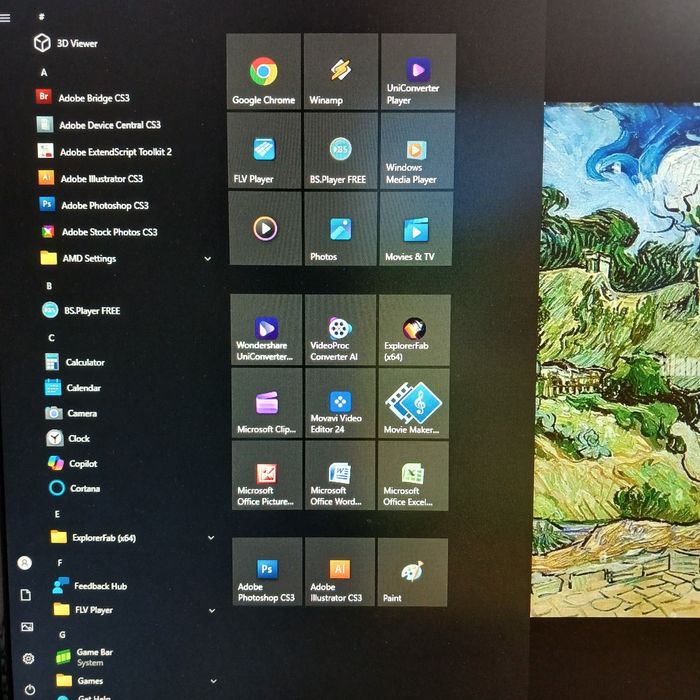Expand the ExplorerFab (x64) folder chevron
700x700 pixels.
pyautogui.click(x=211, y=538)
